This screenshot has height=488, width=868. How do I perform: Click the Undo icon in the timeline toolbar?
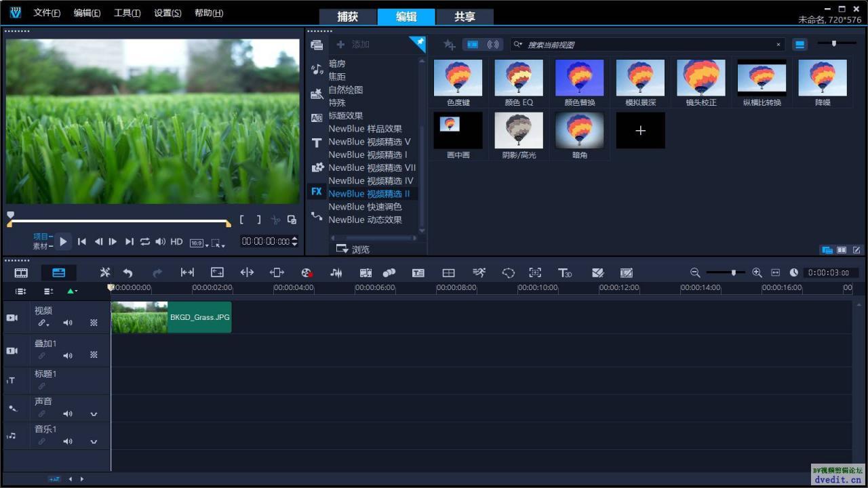128,272
